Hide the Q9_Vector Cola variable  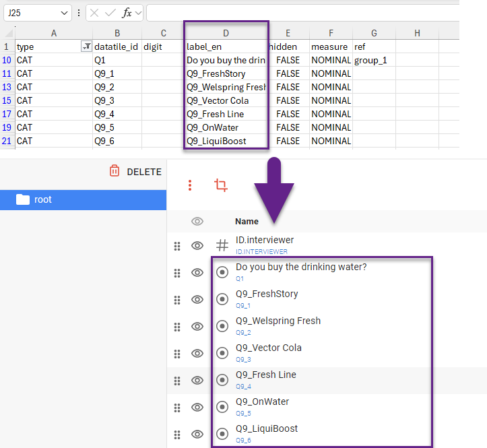pyautogui.click(x=197, y=354)
